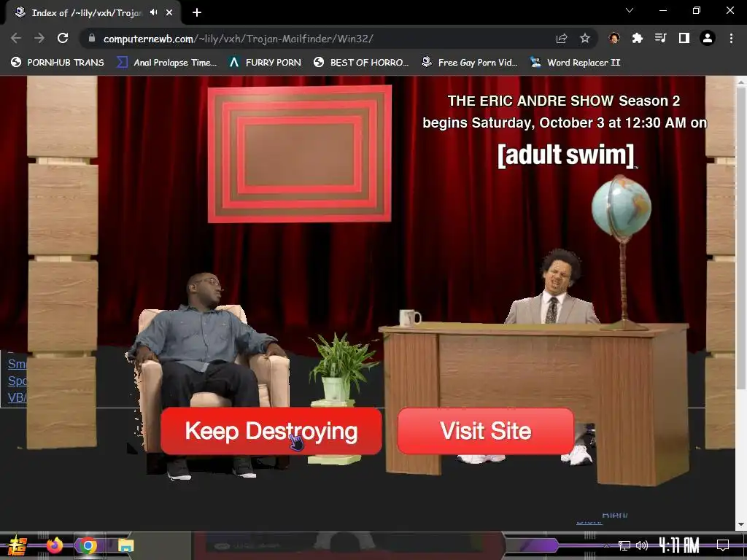The height and width of the screenshot is (560, 747).
Task: Open the notification center icon
Action: click(x=723, y=545)
